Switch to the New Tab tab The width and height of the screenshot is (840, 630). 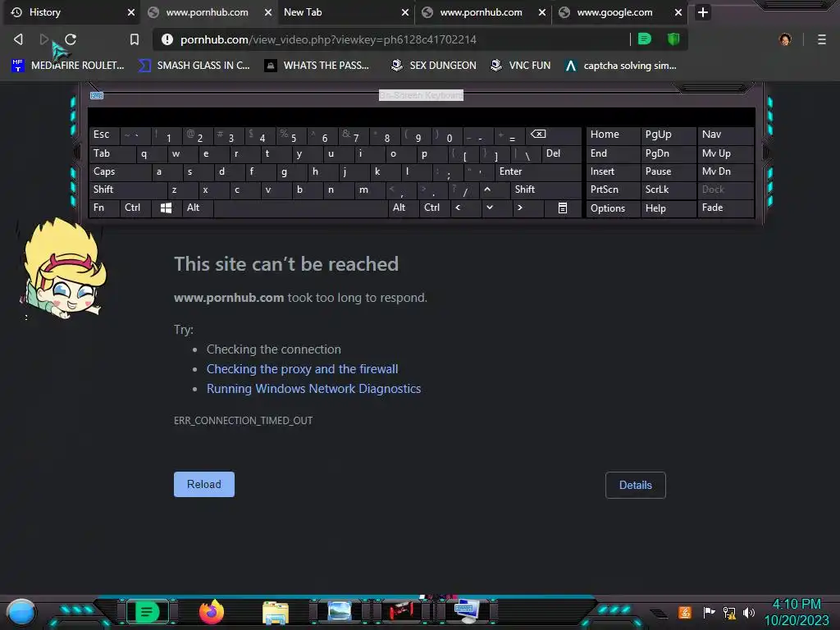coord(345,12)
